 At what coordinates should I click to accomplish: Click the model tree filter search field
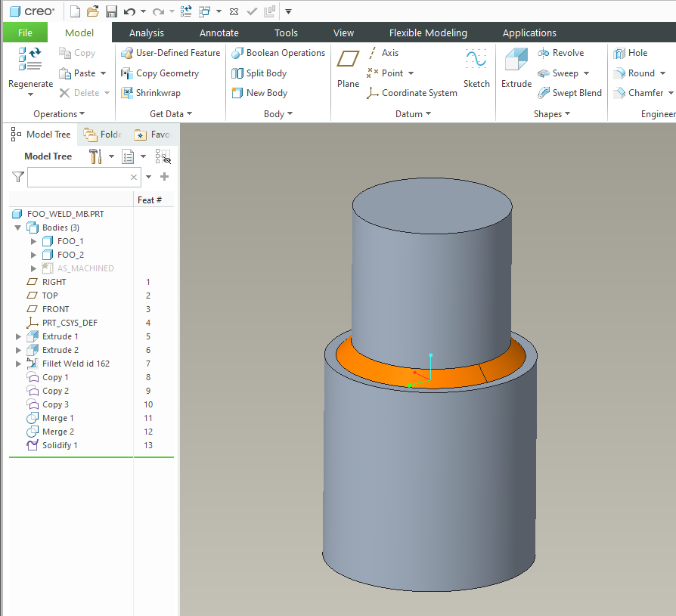pyautogui.click(x=79, y=177)
